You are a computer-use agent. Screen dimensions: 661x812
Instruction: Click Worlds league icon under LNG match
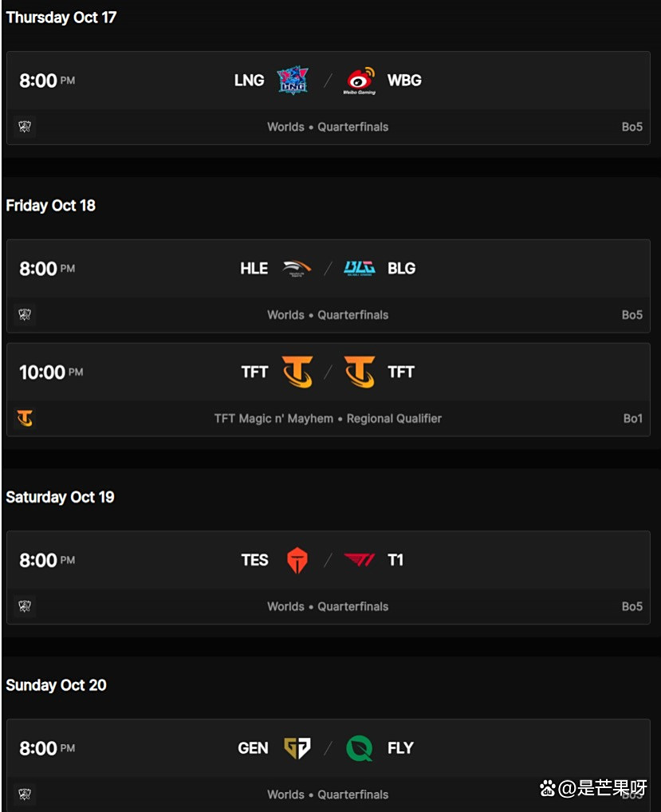tap(25, 127)
